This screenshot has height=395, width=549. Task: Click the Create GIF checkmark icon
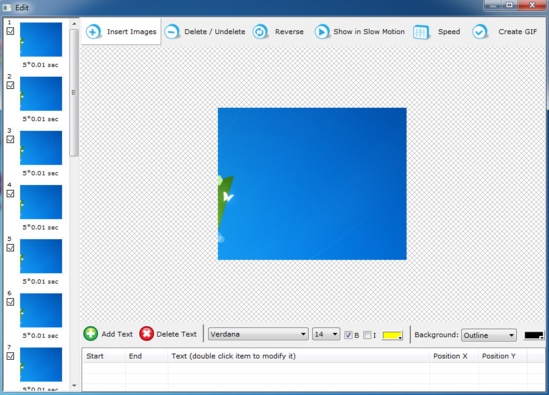click(479, 32)
